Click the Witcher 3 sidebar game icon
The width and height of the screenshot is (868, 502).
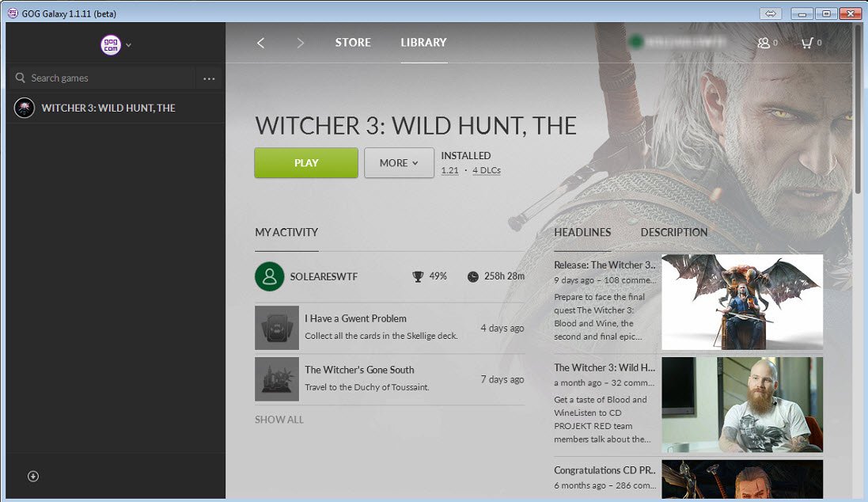click(25, 108)
